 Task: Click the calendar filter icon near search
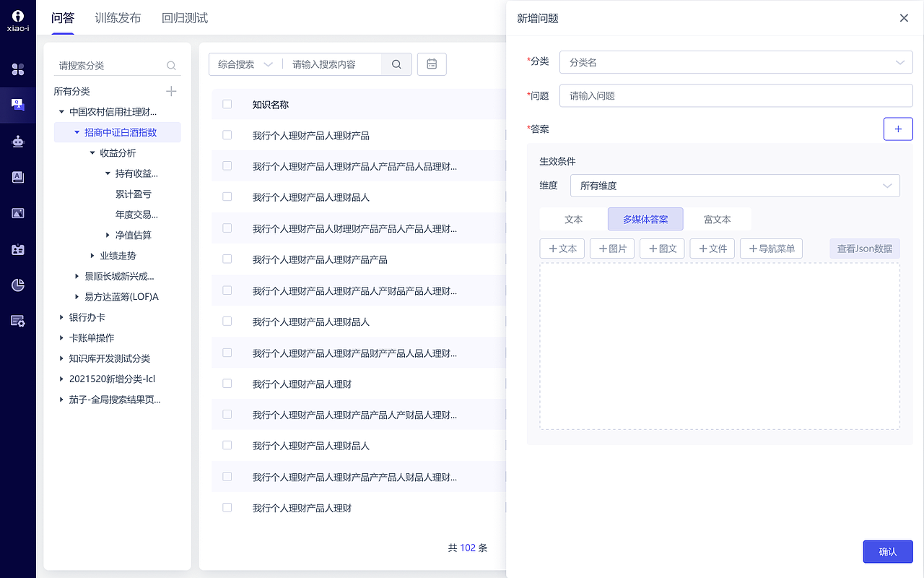[x=432, y=64]
